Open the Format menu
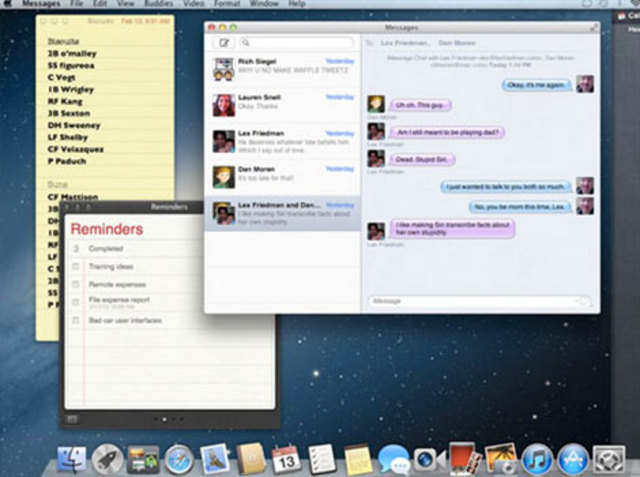Image resolution: width=640 pixels, height=477 pixels. click(x=227, y=4)
